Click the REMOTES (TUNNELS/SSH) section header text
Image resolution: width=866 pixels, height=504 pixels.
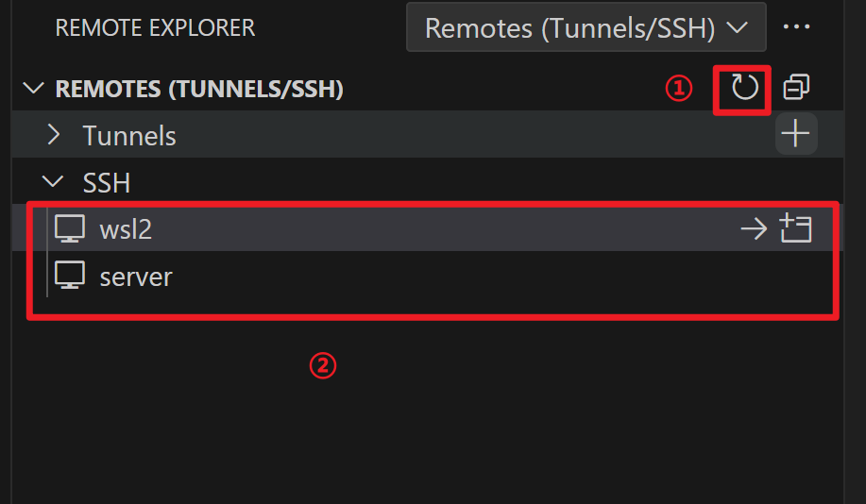pyautogui.click(x=199, y=89)
